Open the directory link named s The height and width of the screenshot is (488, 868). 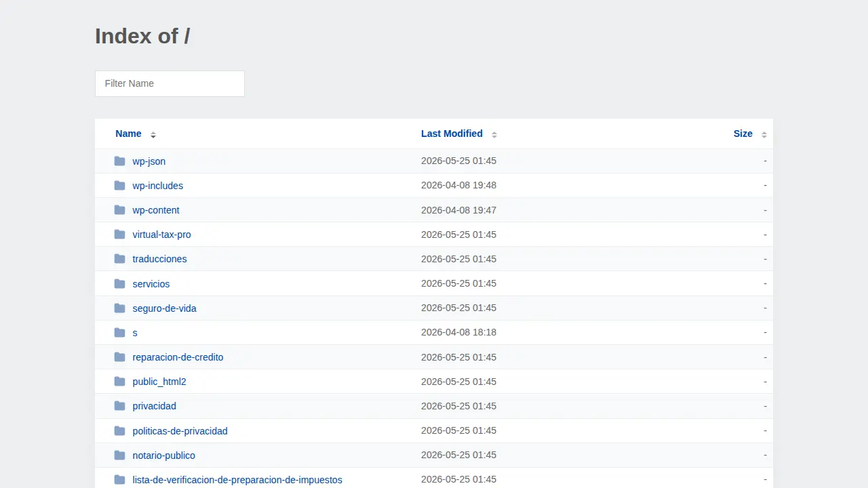coord(135,333)
